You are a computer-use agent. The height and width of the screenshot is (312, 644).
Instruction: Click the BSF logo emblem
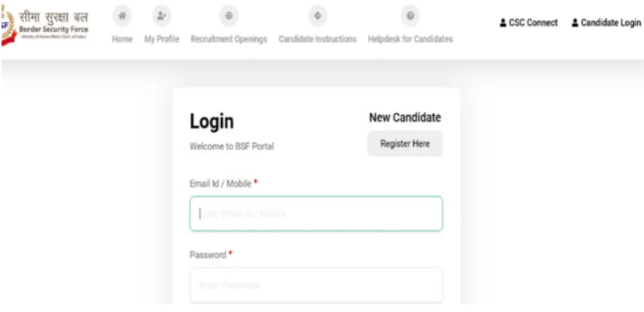pos(6,23)
